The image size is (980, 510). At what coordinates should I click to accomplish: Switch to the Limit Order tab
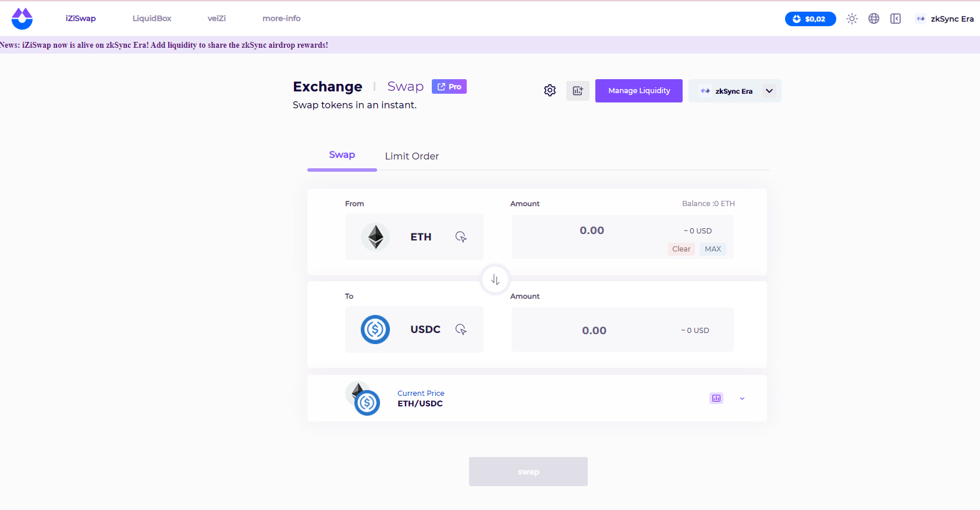[412, 156]
